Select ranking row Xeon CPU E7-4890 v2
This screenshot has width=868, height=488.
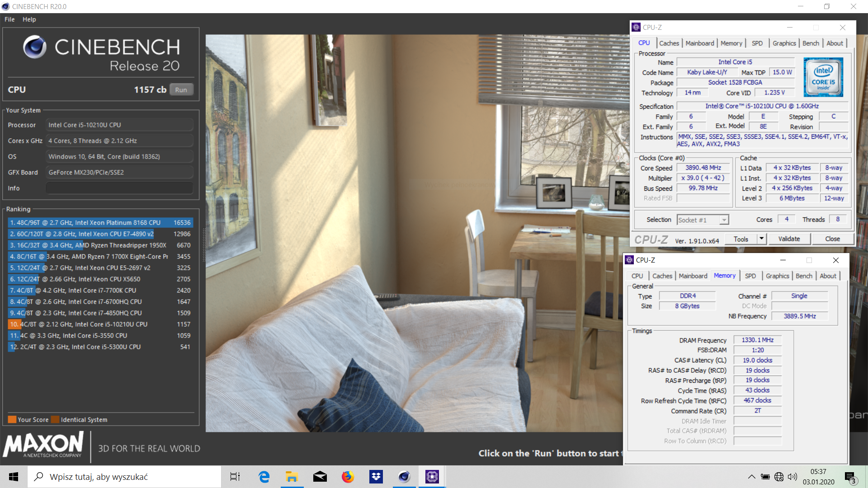coord(100,234)
